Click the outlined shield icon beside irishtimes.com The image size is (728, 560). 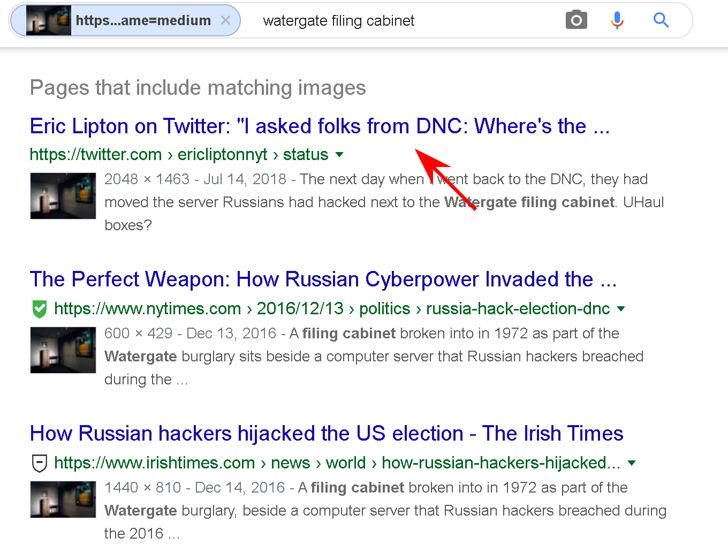tap(40, 463)
